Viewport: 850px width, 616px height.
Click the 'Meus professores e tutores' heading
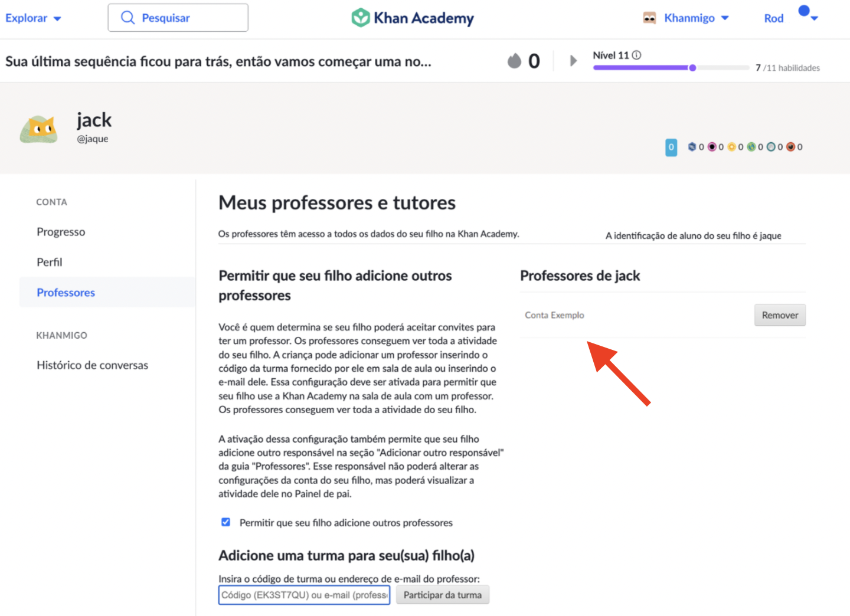pyautogui.click(x=337, y=203)
